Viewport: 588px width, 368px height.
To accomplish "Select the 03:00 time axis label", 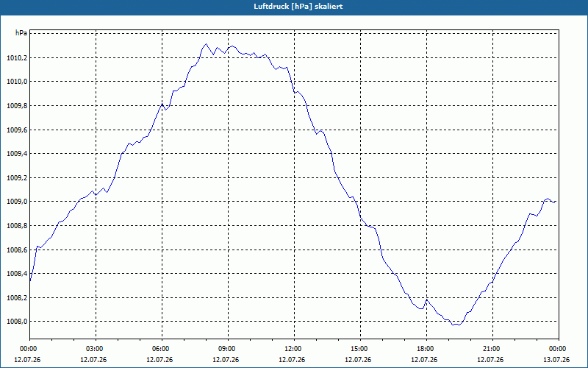I will tap(96, 349).
